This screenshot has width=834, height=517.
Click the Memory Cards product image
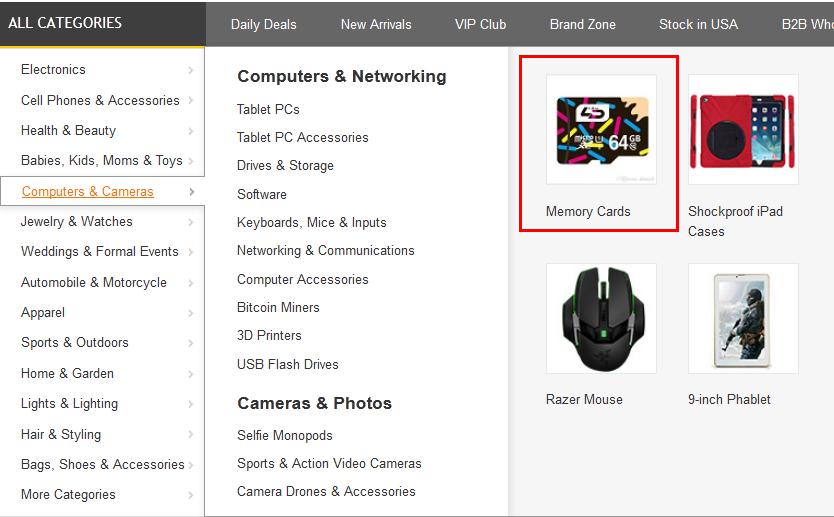pyautogui.click(x=601, y=129)
